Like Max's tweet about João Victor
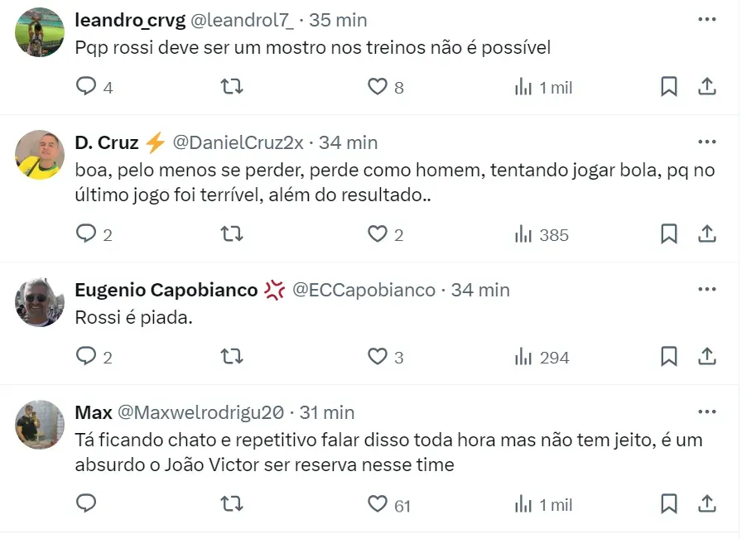Screen dimensions: 756x539 click(378, 504)
